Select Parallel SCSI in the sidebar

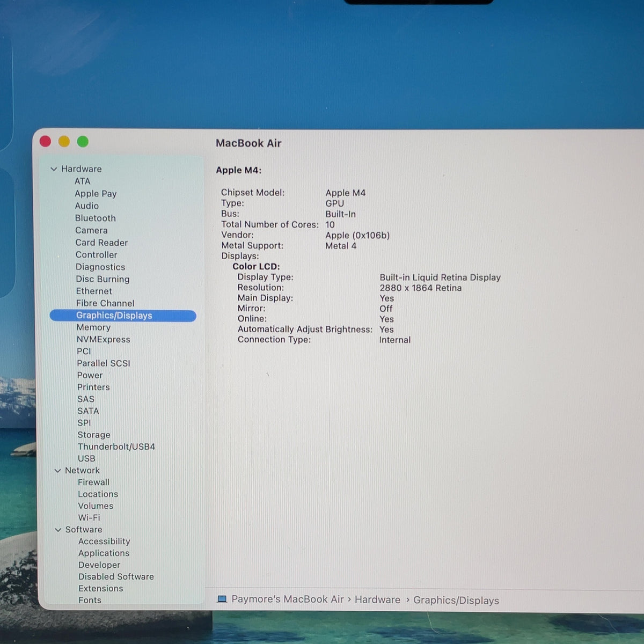click(104, 363)
